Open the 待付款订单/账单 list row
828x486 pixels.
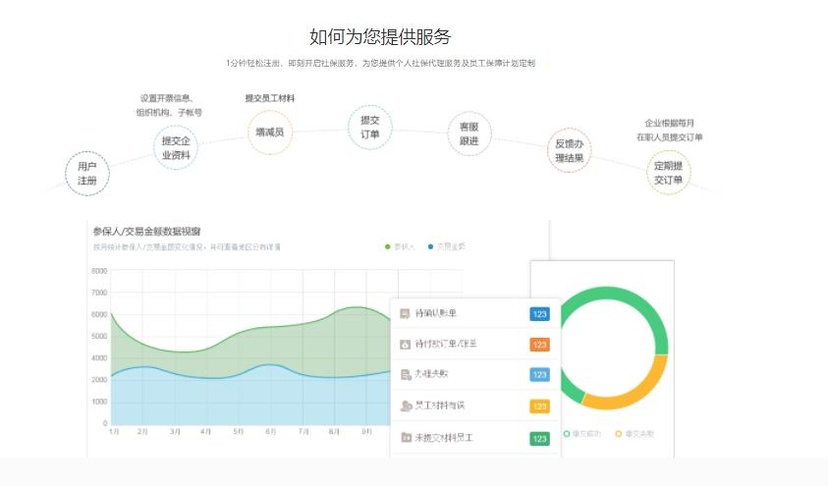click(x=475, y=344)
